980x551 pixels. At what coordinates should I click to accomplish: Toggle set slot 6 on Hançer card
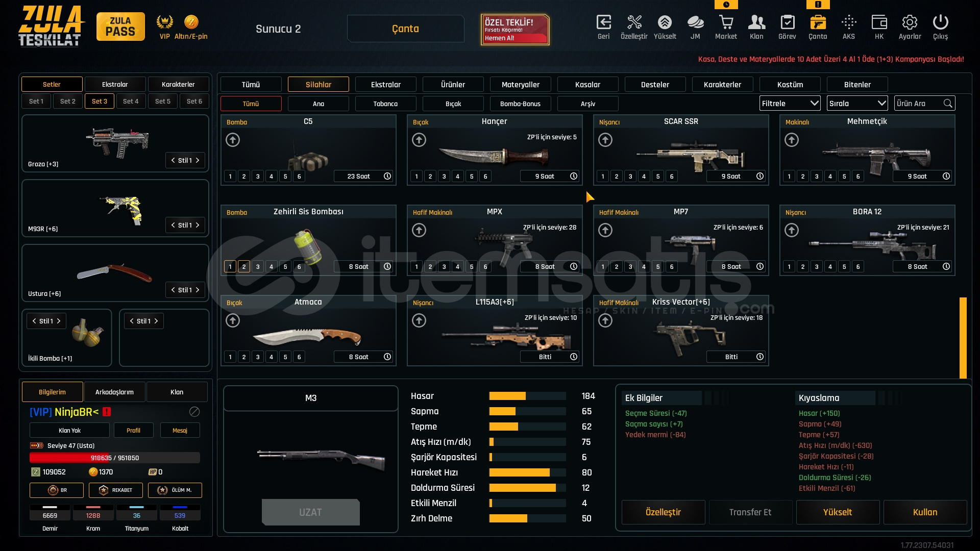[485, 177]
